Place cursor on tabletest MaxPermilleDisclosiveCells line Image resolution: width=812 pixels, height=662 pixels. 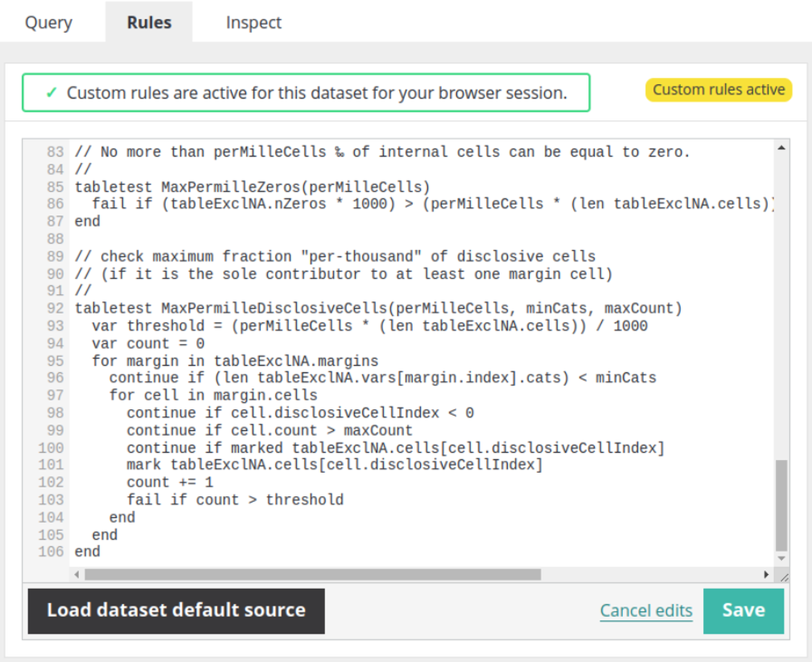click(x=378, y=309)
